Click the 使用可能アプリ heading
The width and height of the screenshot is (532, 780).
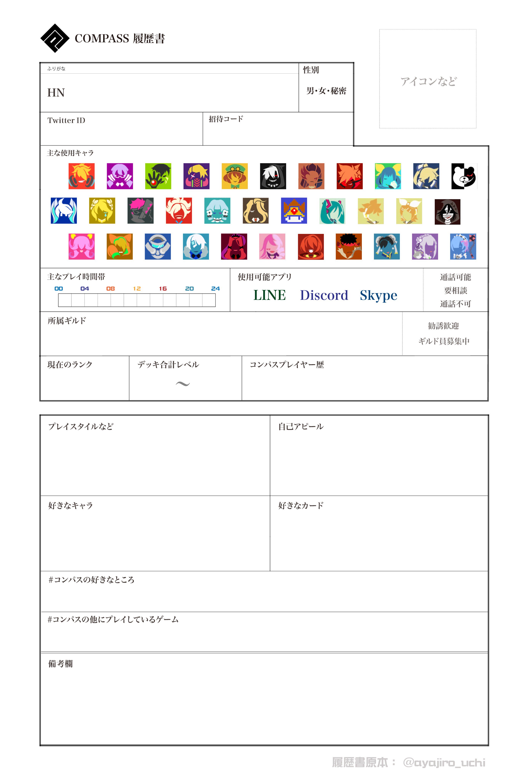point(265,277)
